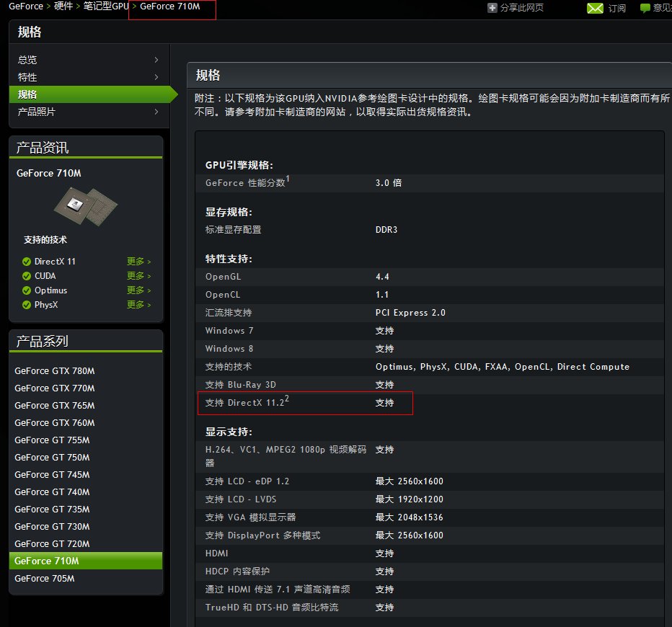Click the green checkmark next to Optimus

(x=27, y=290)
